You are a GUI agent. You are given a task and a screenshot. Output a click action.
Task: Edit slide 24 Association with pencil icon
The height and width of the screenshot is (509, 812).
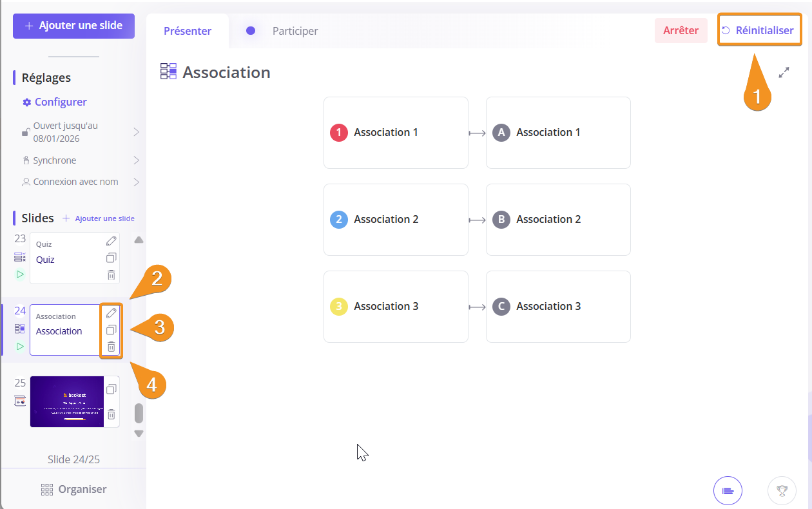111,313
